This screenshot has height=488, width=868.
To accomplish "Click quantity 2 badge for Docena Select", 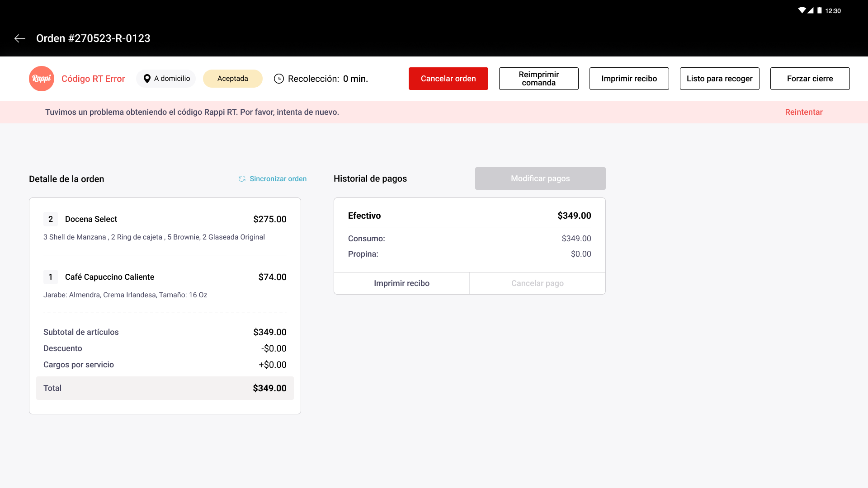I will pyautogui.click(x=51, y=219).
